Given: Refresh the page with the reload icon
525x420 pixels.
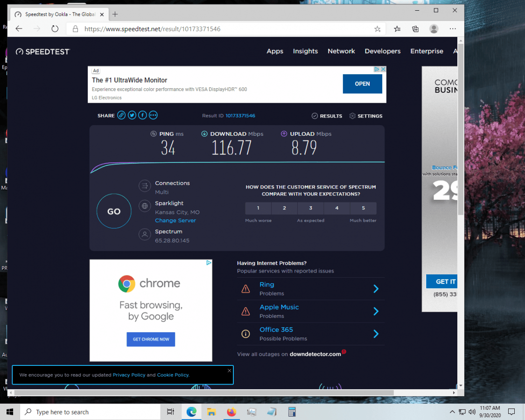Looking at the screenshot, I should point(55,28).
